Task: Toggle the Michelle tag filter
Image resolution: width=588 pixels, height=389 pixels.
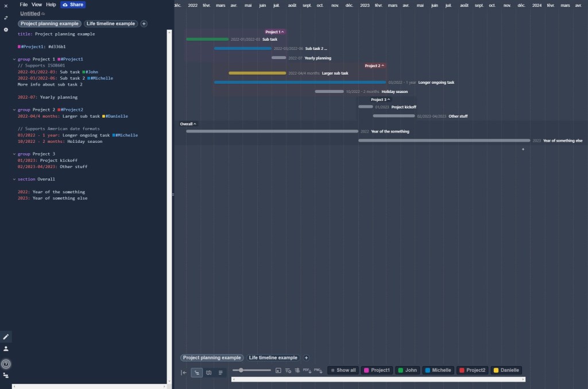Action: (x=438, y=370)
